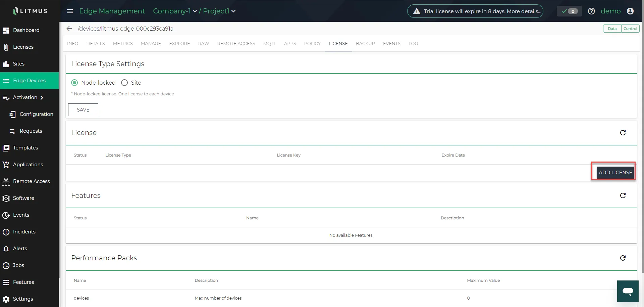Click the task checkmark counter badge
The width and height of the screenshot is (644, 307).
coord(569,11)
